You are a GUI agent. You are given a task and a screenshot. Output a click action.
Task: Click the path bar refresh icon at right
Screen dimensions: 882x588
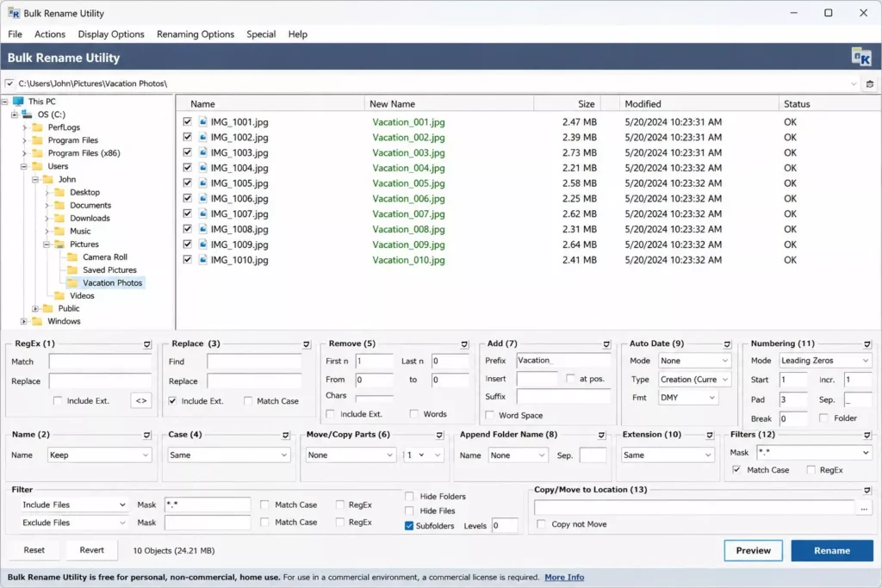pos(870,84)
